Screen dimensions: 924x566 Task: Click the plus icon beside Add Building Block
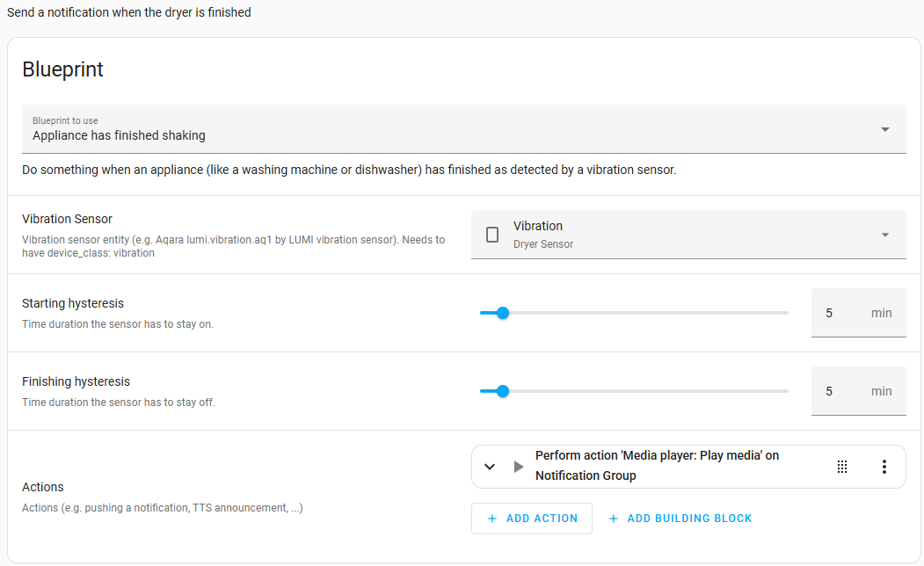point(614,519)
